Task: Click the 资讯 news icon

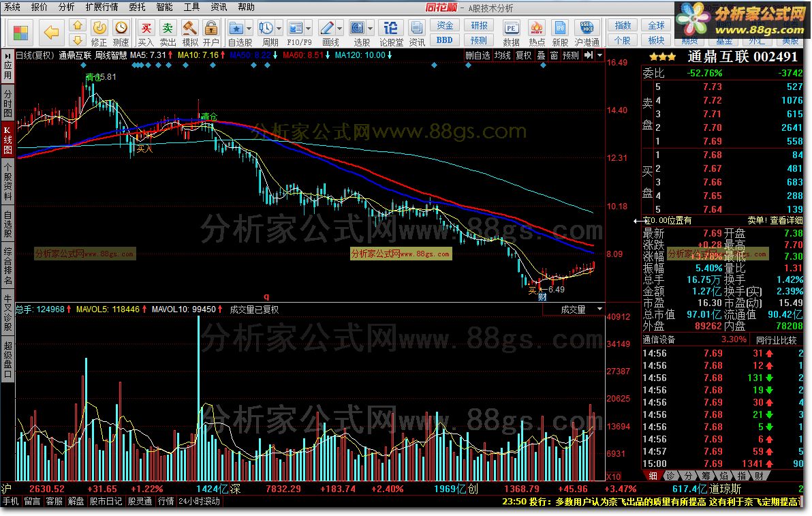Action: (x=416, y=28)
